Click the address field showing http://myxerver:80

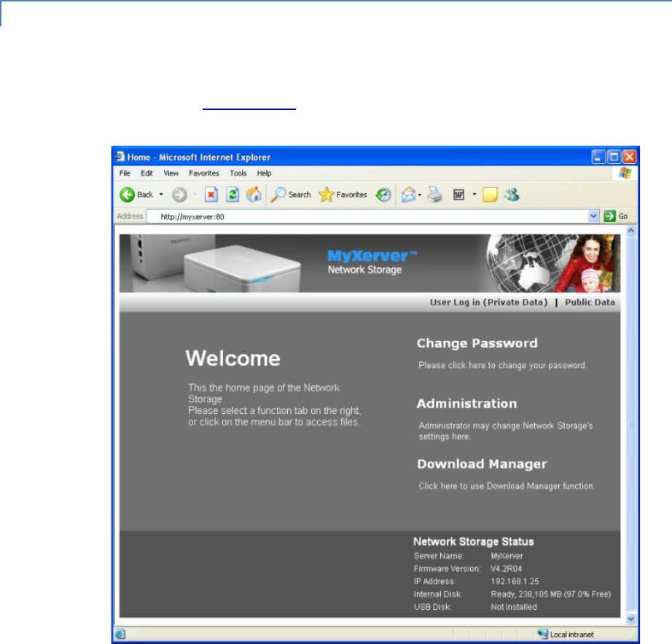367,216
